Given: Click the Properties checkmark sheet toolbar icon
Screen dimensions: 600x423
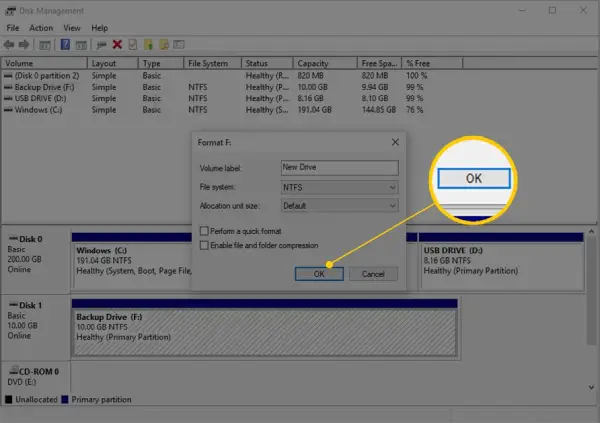Looking at the screenshot, I should [133, 45].
